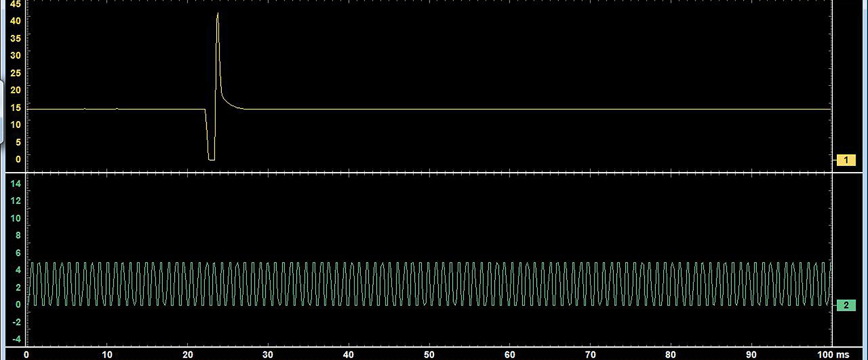Screen dimensions: 868x360
Task: Select the -4 label on green voltage axis
Action: [x=16, y=340]
